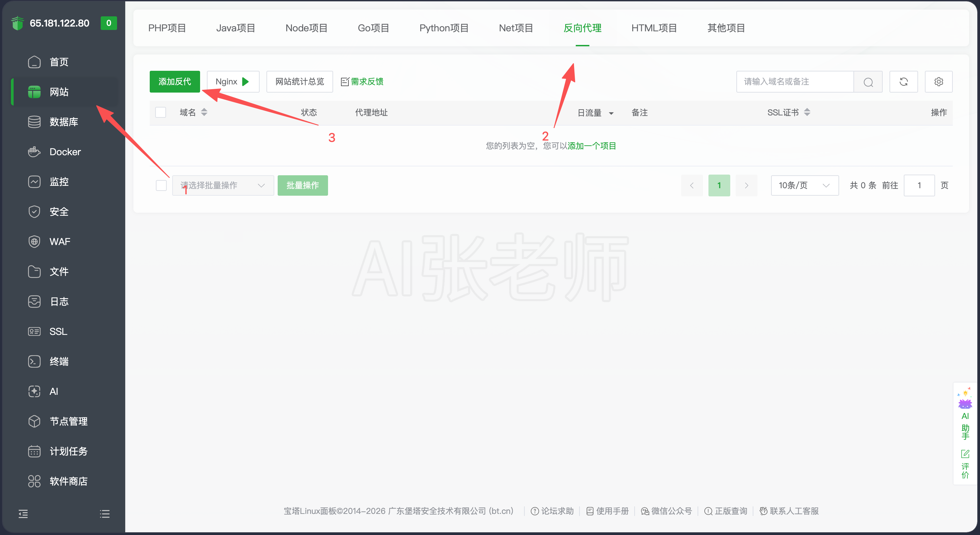Open the Database stack icon
The image size is (980, 535).
click(34, 122)
